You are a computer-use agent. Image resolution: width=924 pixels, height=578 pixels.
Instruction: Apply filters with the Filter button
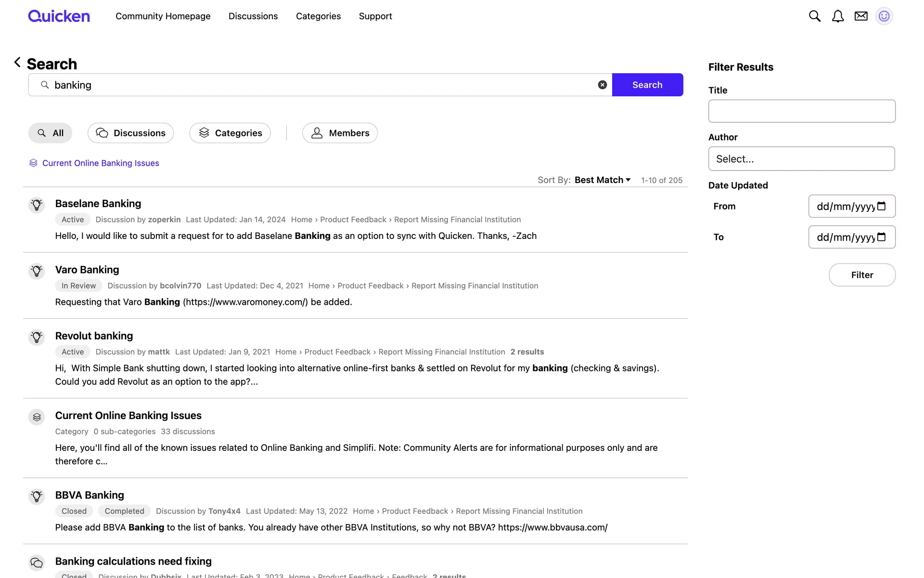pos(861,275)
